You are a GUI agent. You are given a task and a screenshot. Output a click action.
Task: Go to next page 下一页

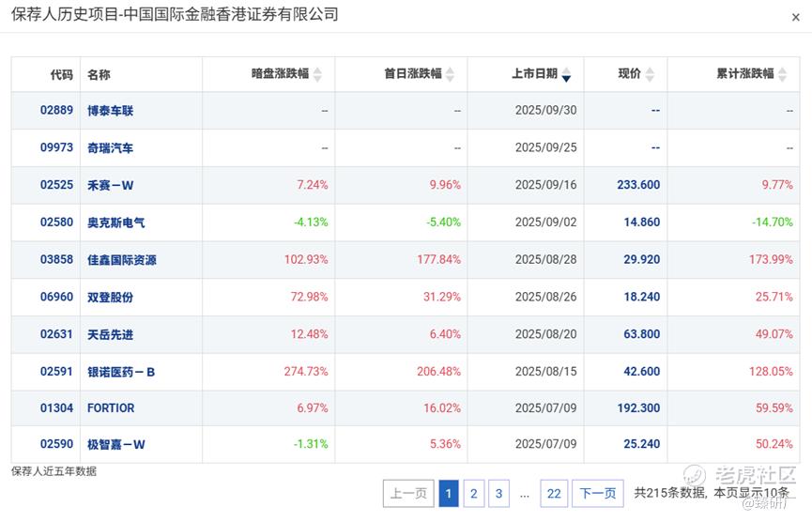coord(598,493)
